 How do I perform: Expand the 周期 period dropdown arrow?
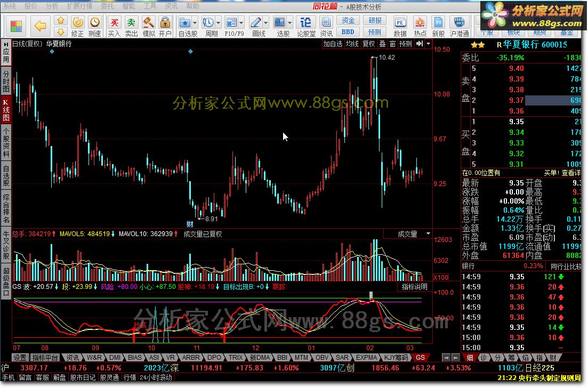218,23
